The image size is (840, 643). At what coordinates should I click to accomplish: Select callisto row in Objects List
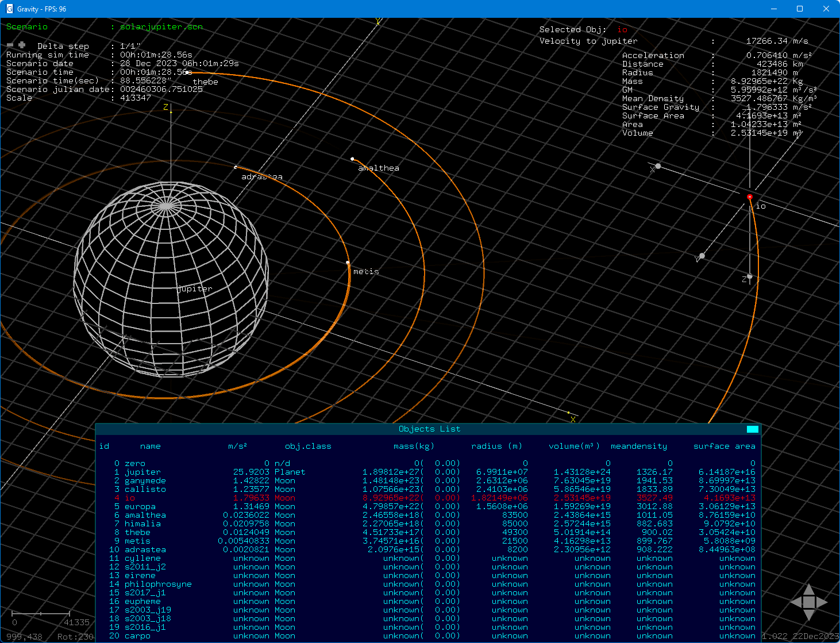428,490
